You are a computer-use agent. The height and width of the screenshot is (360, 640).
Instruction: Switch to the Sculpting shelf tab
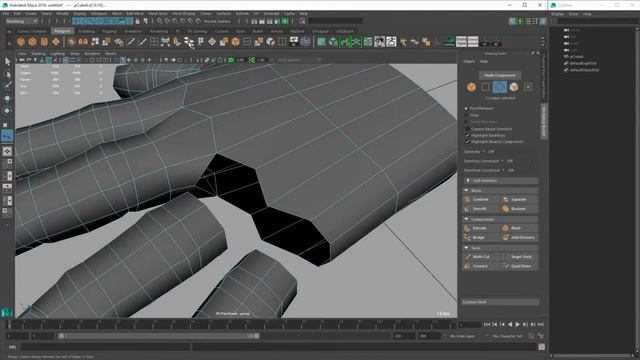pos(86,31)
